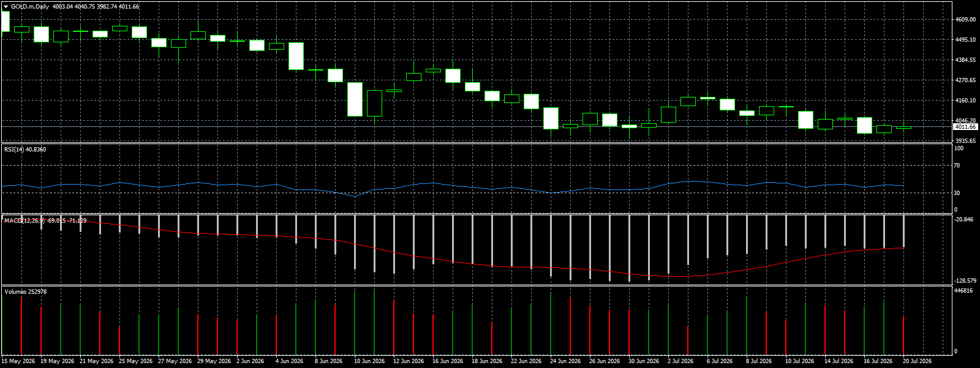Click the 8 Jun 2026 date label
Image resolution: width=980 pixels, height=368 pixels.
329,361
